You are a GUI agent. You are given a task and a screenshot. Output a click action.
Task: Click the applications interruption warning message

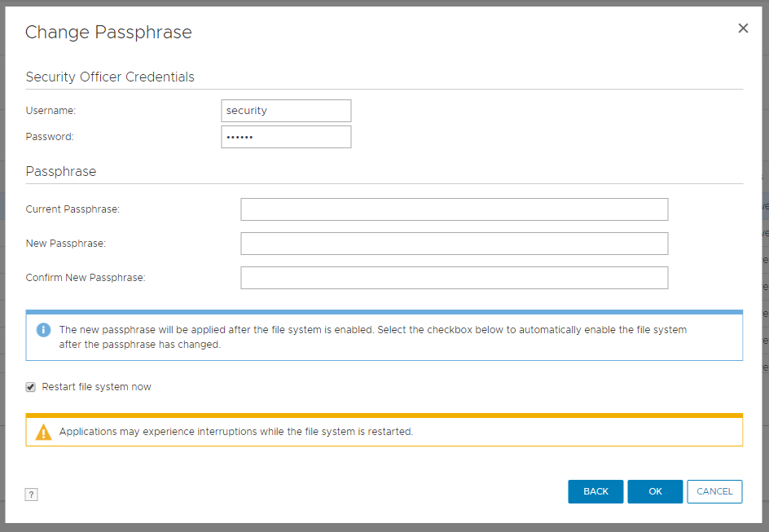(x=236, y=432)
